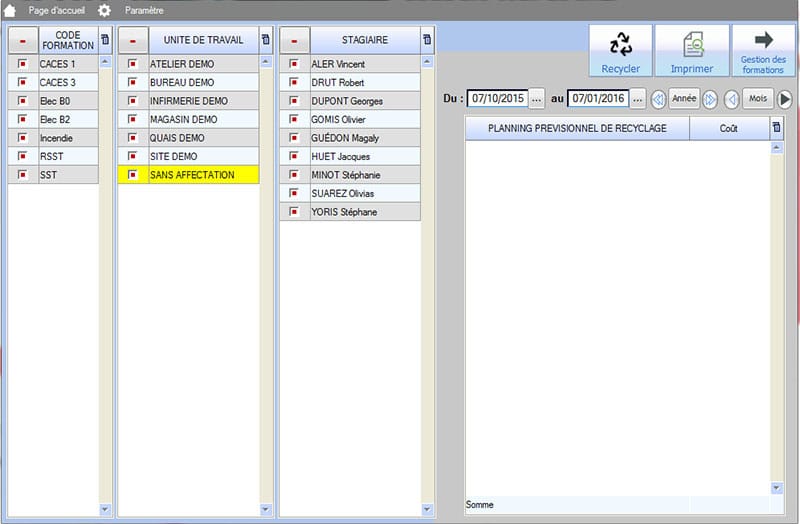Toggle Elec B0 checkbox
The height and width of the screenshot is (524, 800).
click(x=22, y=101)
